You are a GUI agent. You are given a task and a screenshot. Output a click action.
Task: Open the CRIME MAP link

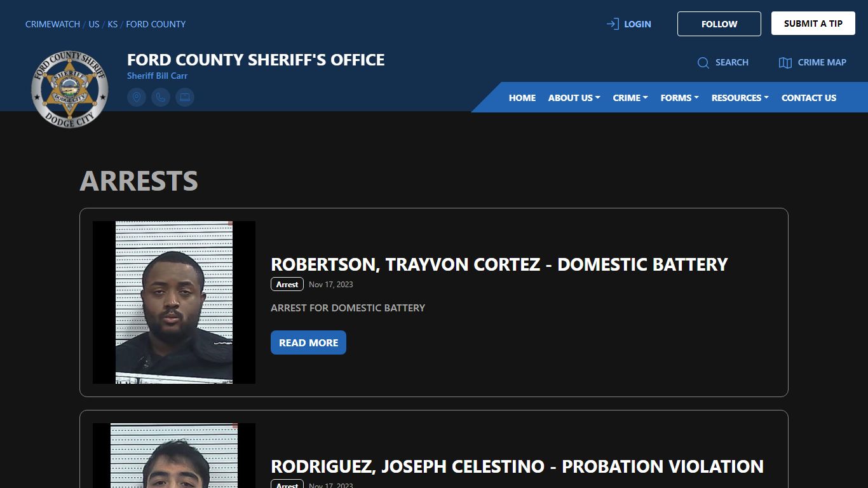point(822,62)
